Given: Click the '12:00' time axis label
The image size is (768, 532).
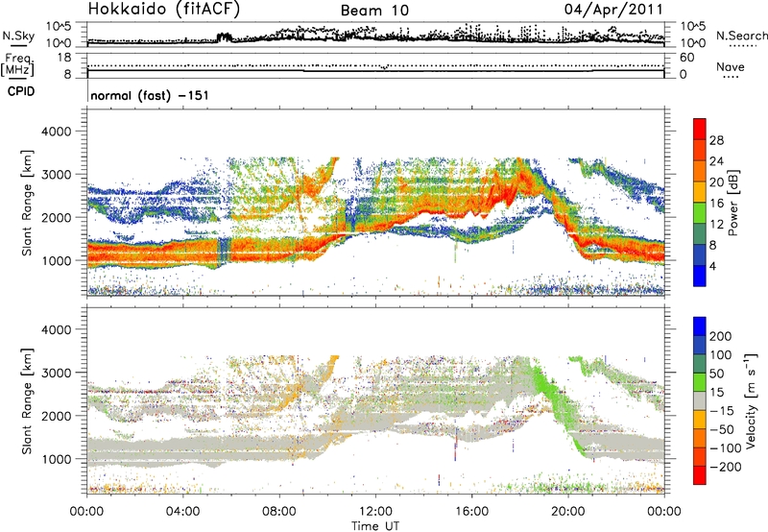Looking at the screenshot, I should (x=375, y=512).
